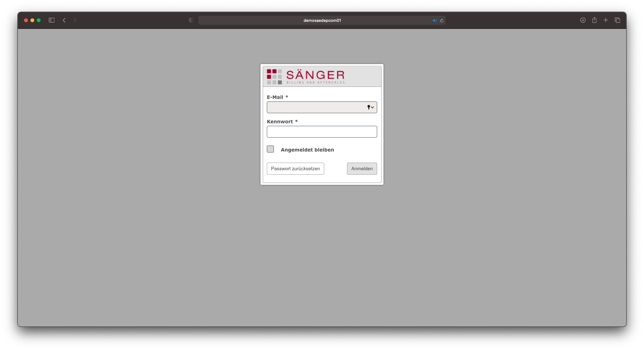
Task: Click the Passwort zurücksetzen button
Action: [x=295, y=169]
